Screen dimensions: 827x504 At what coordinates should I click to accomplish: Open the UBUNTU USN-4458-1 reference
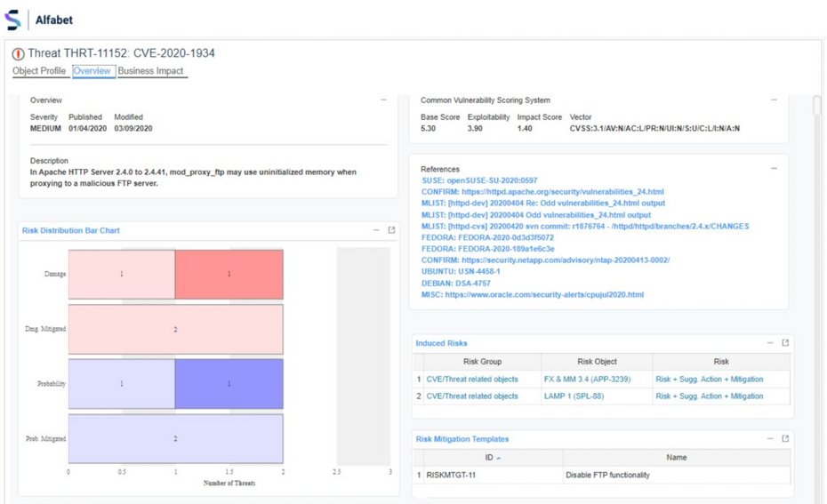click(461, 271)
